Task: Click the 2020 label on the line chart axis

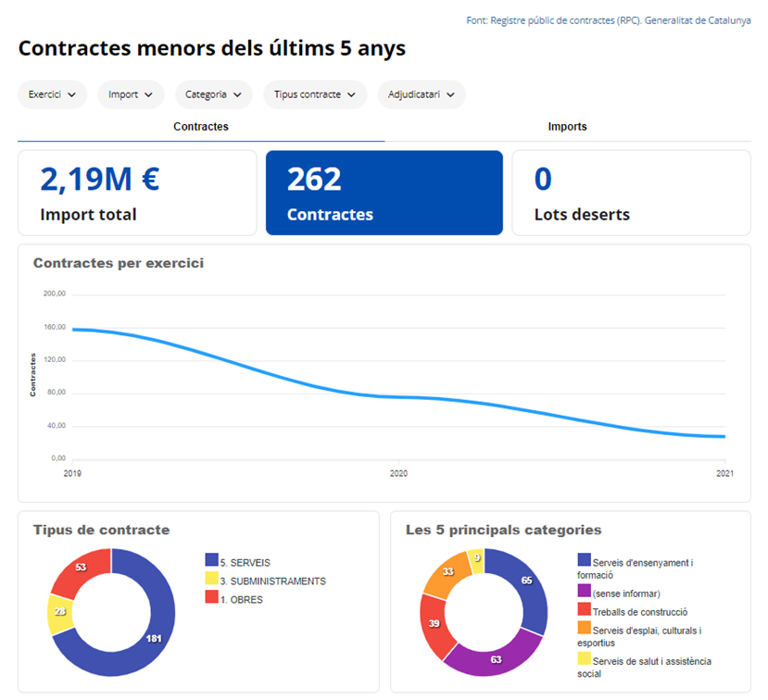Action: (398, 473)
